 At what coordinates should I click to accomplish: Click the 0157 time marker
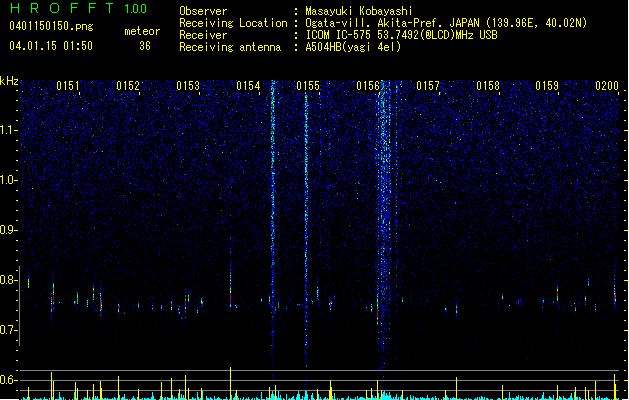(x=428, y=86)
